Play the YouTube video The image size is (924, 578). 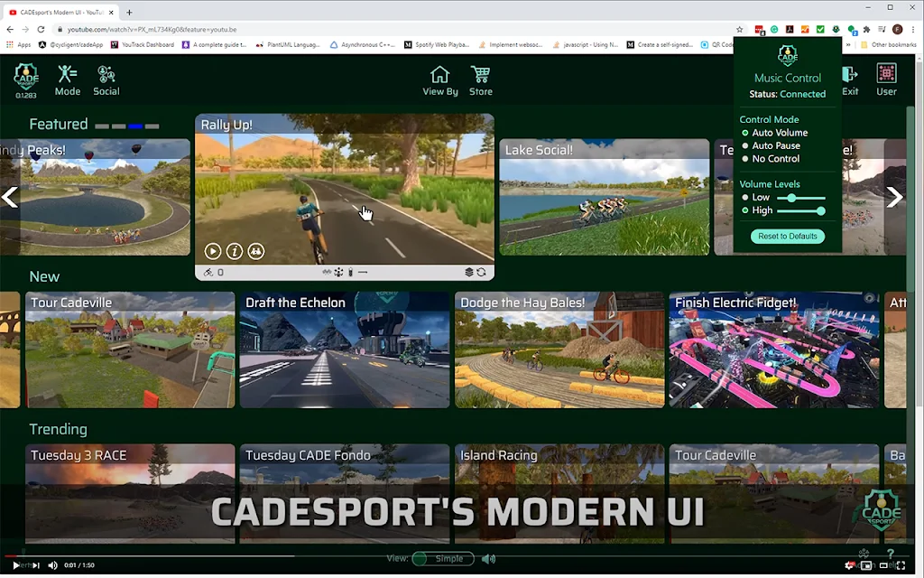[16, 565]
